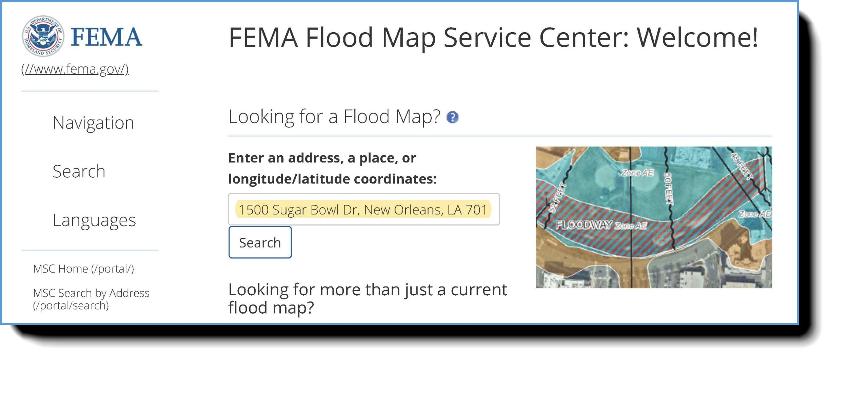This screenshot has width=868, height=394.
Task: Select the Navigation sidebar item
Action: (93, 122)
